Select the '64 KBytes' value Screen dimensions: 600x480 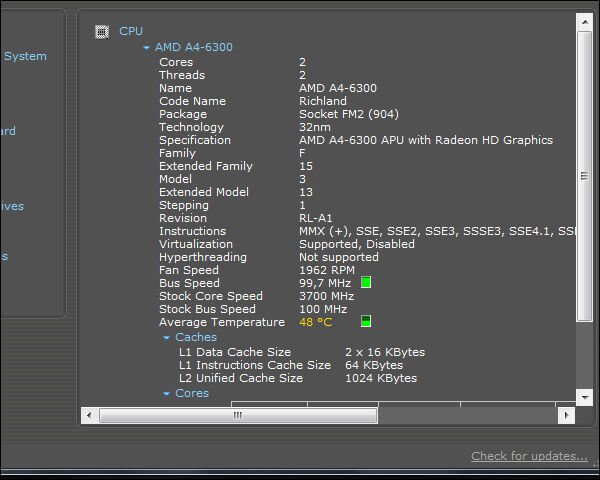point(374,365)
